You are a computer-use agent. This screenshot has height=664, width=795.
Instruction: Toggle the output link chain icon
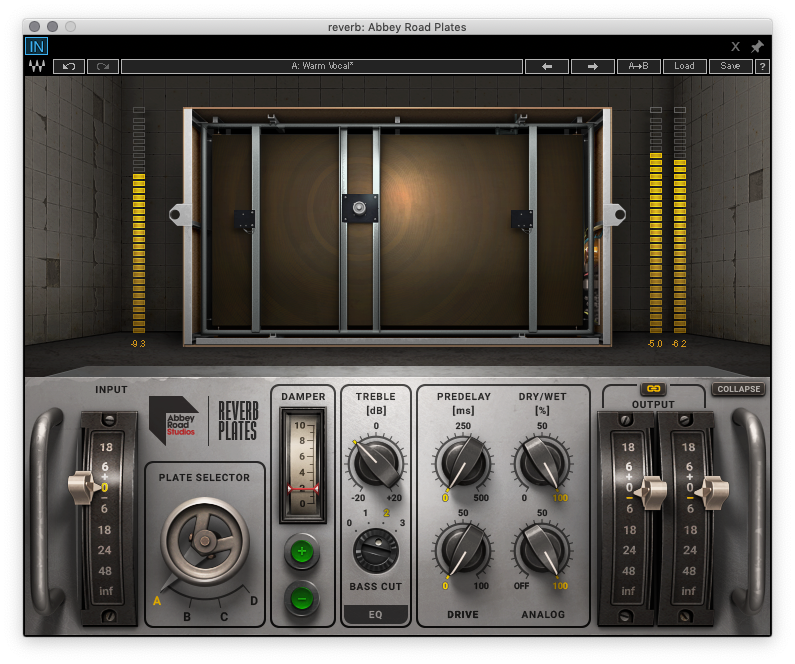click(x=653, y=388)
